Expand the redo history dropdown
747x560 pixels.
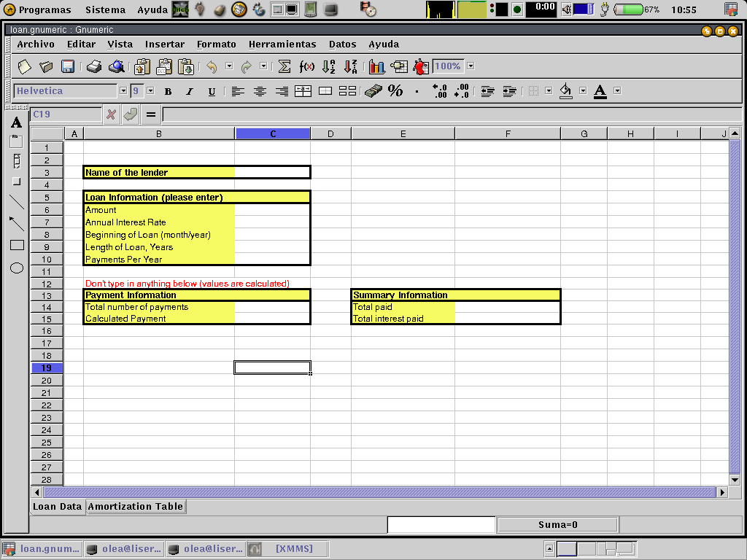(263, 66)
